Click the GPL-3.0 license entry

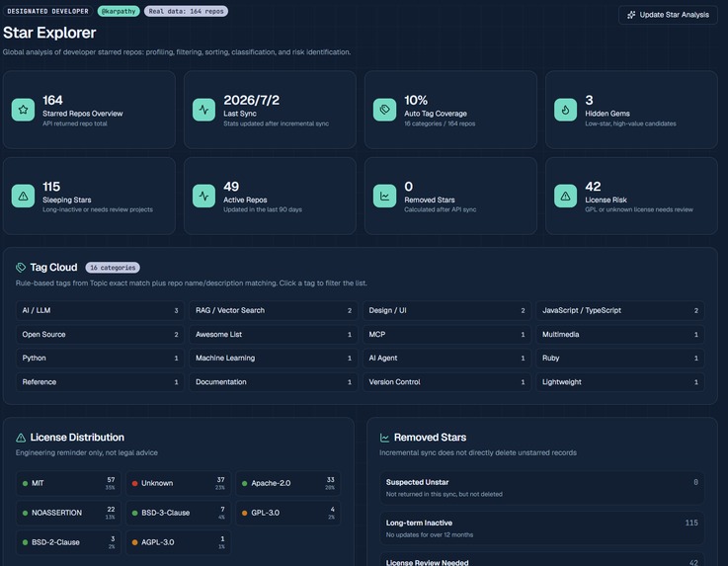pyautogui.click(x=288, y=513)
